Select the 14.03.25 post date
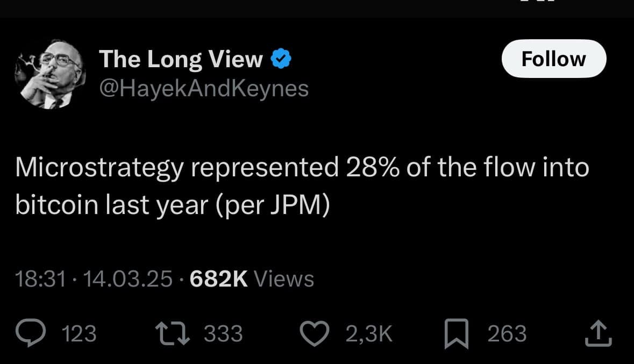This screenshot has width=634, height=364. tap(129, 279)
